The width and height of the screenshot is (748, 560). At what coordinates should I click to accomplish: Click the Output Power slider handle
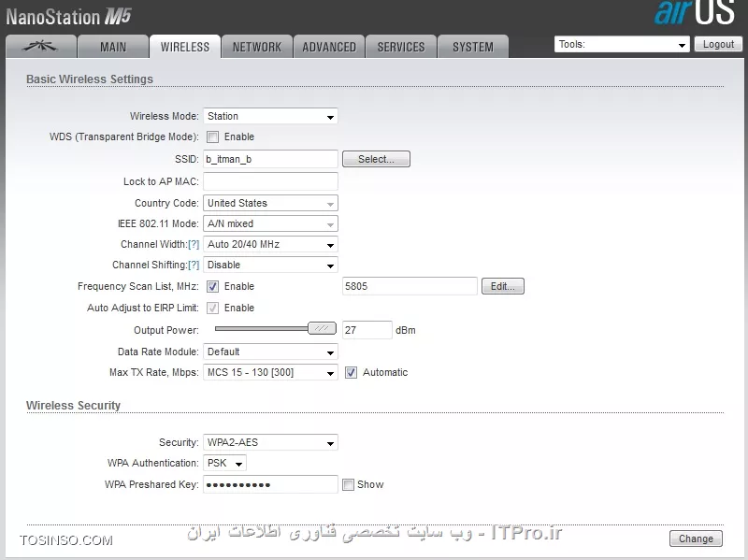click(x=322, y=328)
